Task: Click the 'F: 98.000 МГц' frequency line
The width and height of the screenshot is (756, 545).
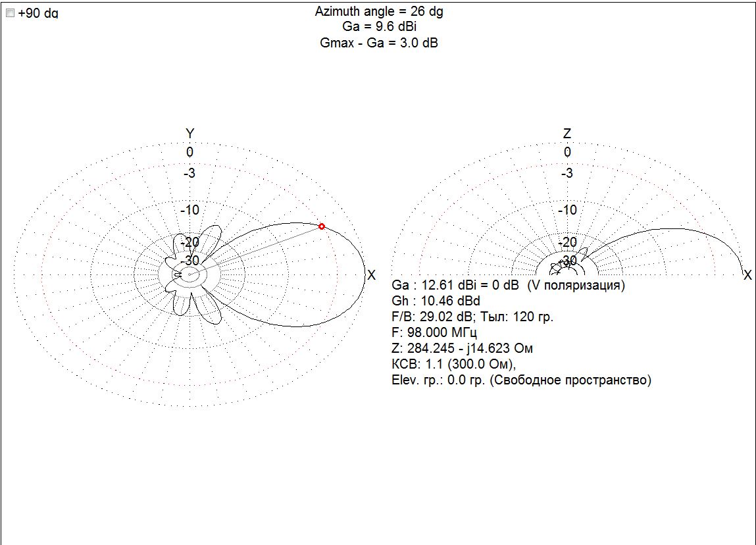Action: tap(434, 333)
